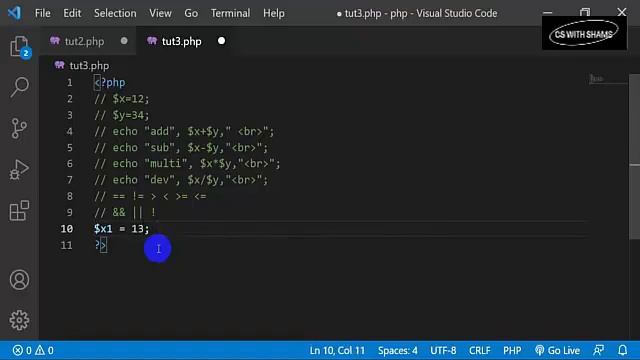Click line number 11 in gutter

[x=67, y=245]
